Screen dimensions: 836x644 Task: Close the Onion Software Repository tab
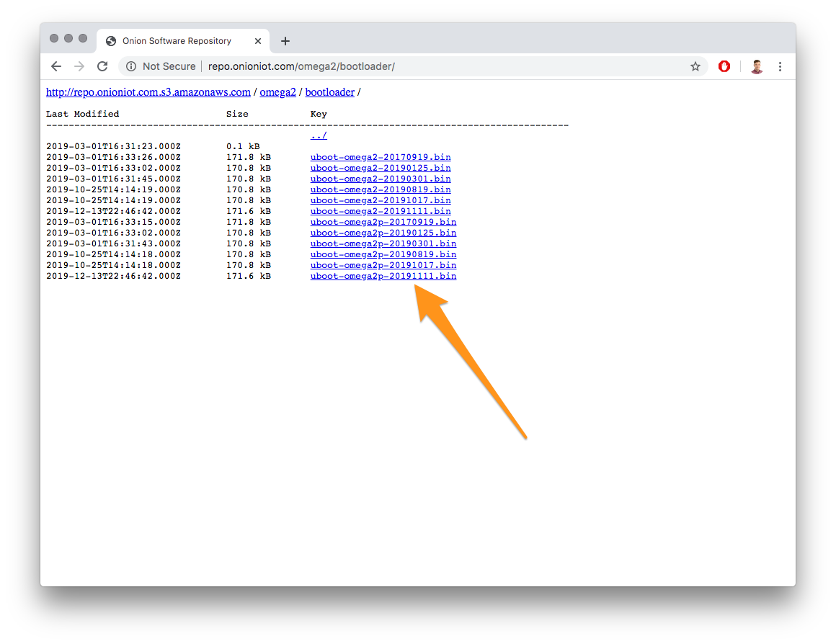pos(258,41)
